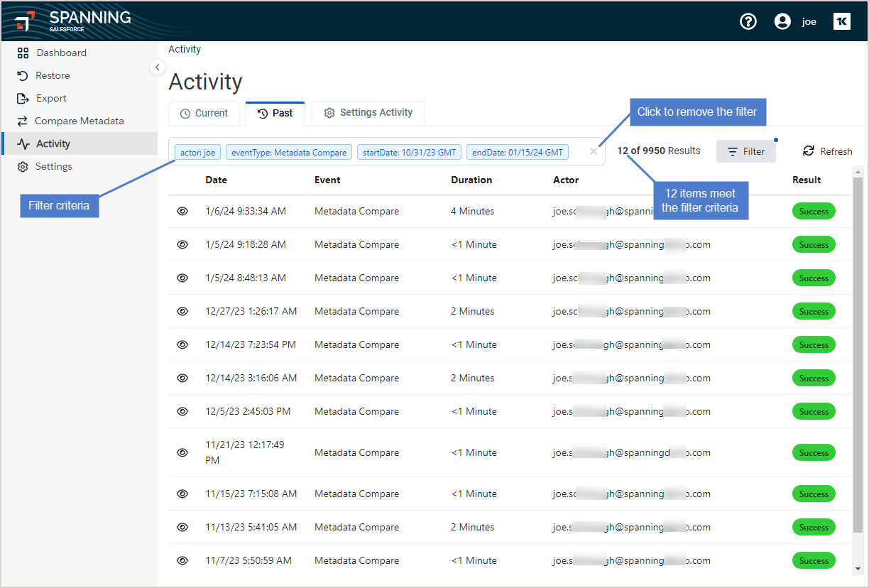Switch to the Current tab
Image resolution: width=869 pixels, height=588 pixels.
(x=204, y=113)
